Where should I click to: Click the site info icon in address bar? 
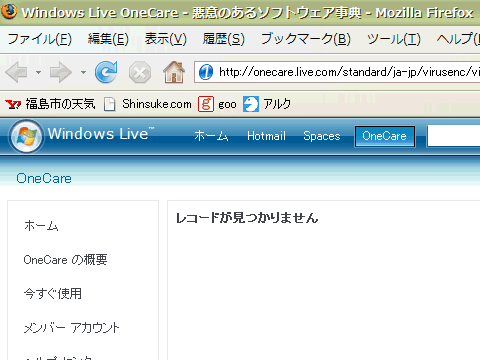click(206, 72)
